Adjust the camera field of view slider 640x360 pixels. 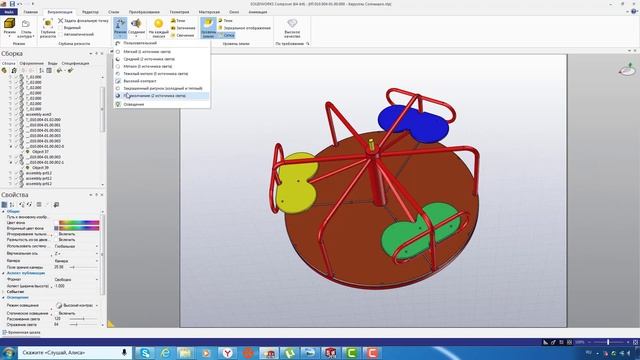click(84, 267)
